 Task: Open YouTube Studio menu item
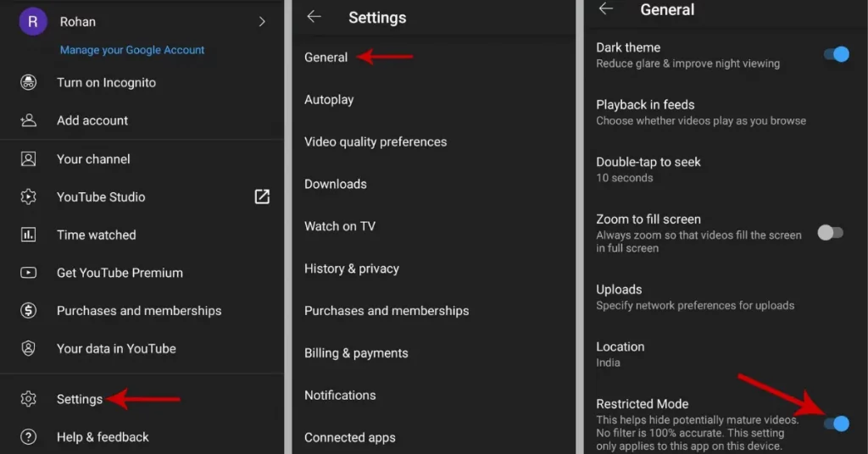101,197
